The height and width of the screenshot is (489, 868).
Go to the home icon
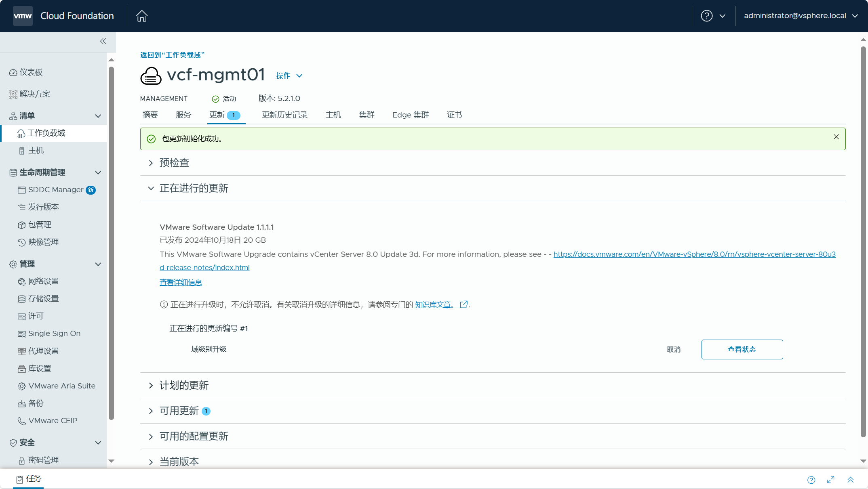tap(142, 16)
